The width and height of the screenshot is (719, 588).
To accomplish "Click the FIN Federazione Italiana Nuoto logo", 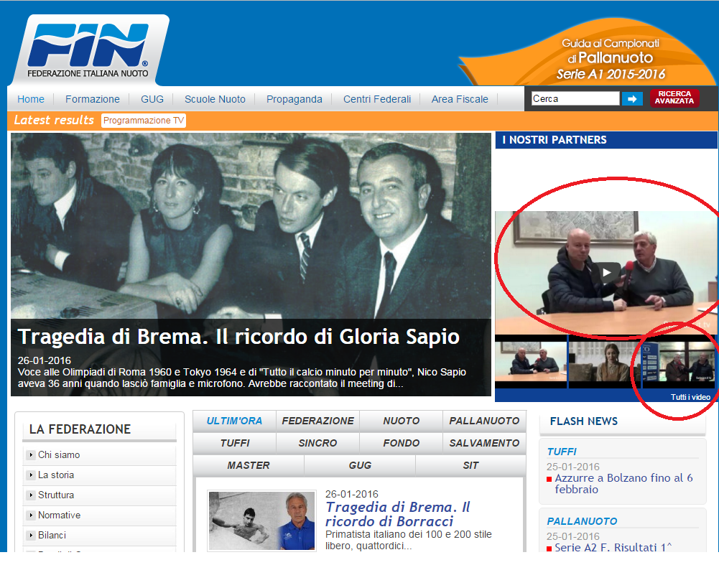I will click(x=88, y=50).
